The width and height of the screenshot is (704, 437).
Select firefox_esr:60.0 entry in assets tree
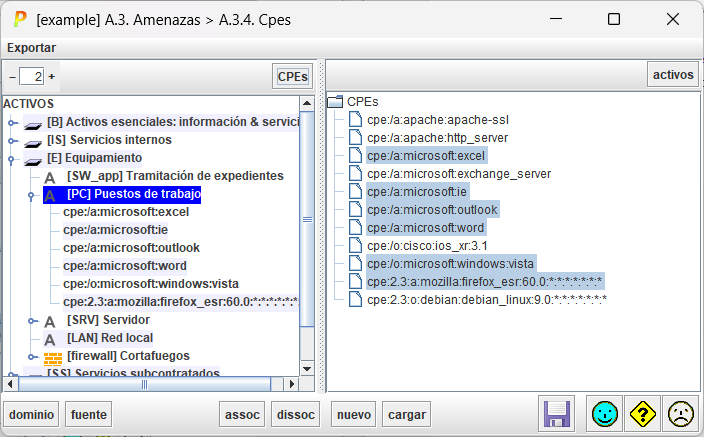[x=181, y=302]
